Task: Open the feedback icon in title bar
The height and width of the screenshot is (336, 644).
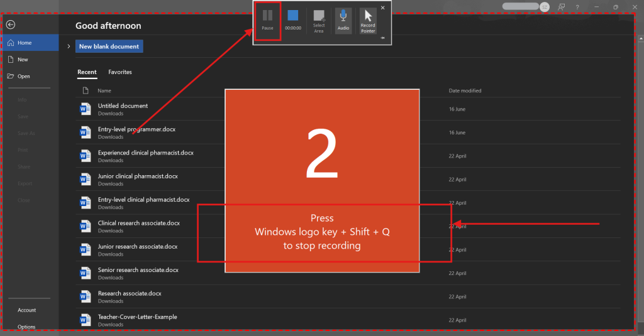Action: point(561,7)
